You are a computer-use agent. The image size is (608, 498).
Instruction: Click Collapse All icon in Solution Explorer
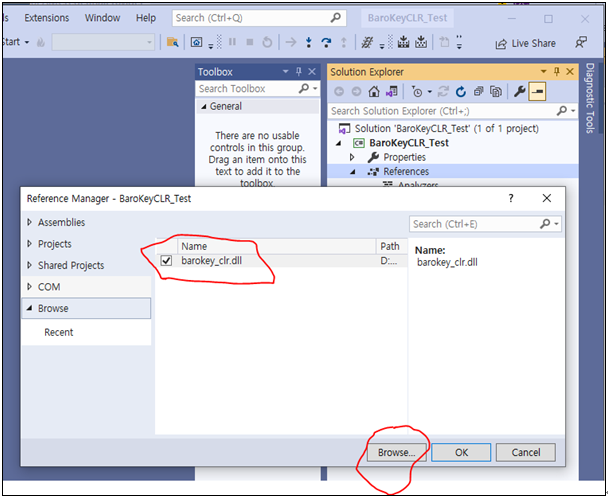[x=478, y=92]
